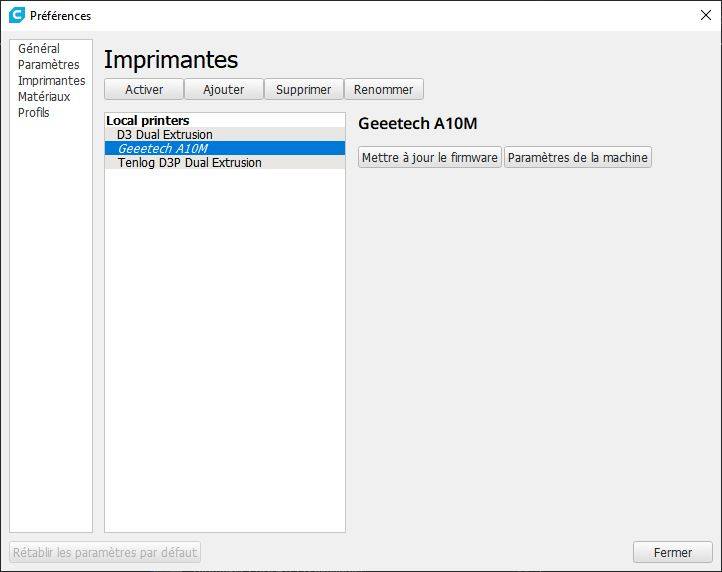Screen dimensions: 722x572
Task: Click the large Imprimantes page heading
Action: tap(171, 60)
